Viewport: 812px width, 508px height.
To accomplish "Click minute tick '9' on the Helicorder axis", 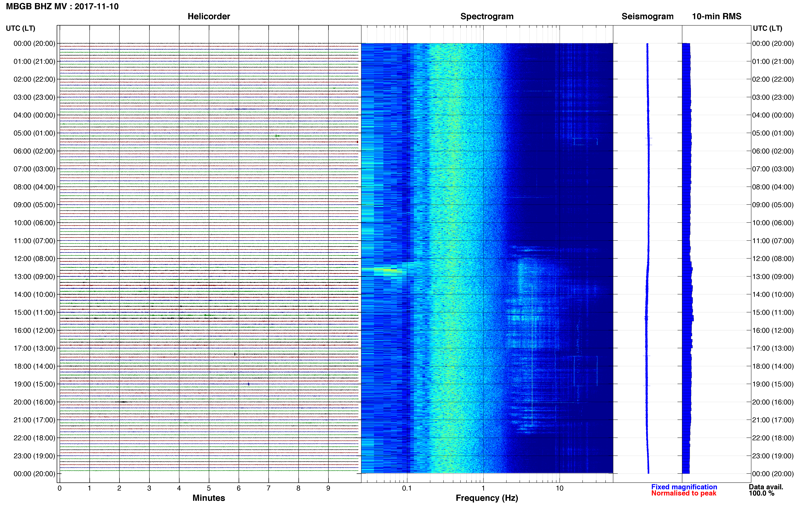I will pyautogui.click(x=328, y=488).
